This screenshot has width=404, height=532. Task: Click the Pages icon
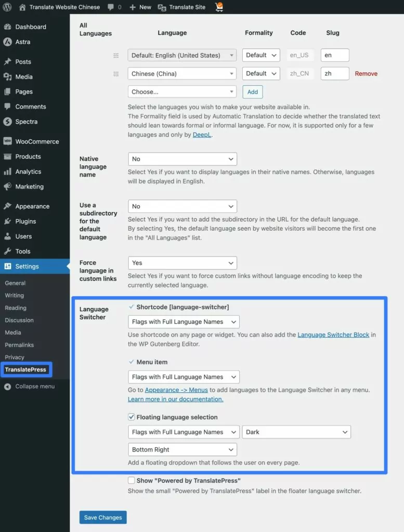[7, 91]
